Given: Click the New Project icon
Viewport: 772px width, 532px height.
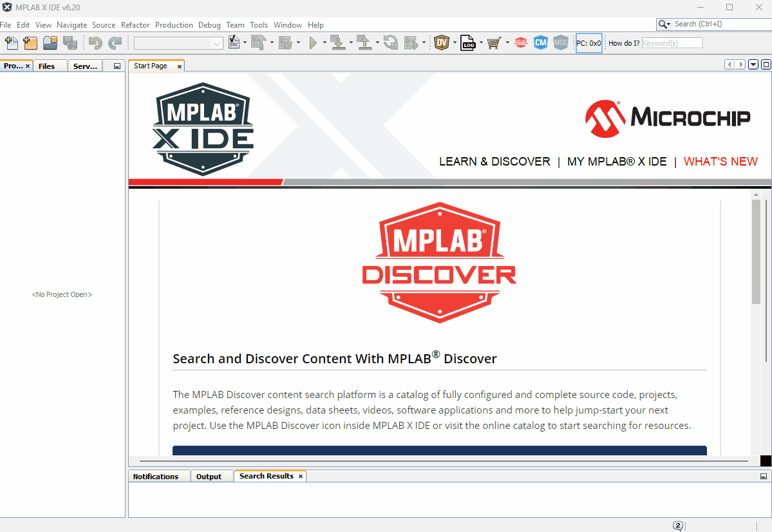Looking at the screenshot, I should point(30,43).
